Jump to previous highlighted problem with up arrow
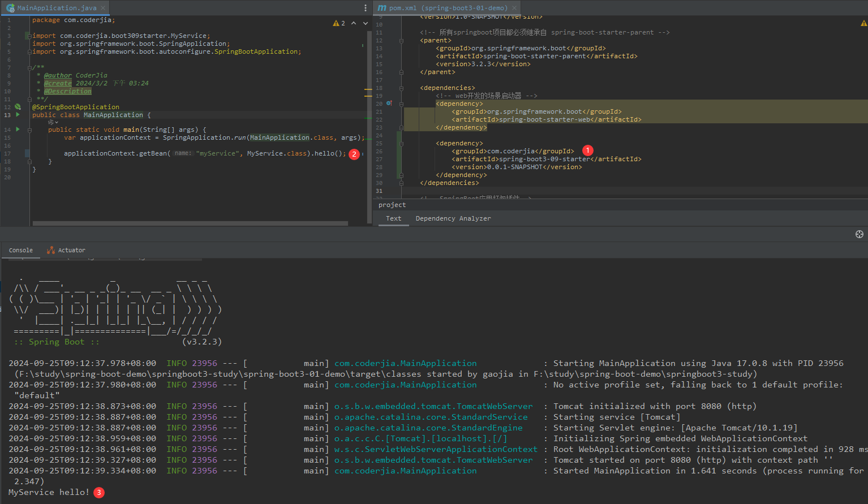The width and height of the screenshot is (868, 504). (354, 23)
